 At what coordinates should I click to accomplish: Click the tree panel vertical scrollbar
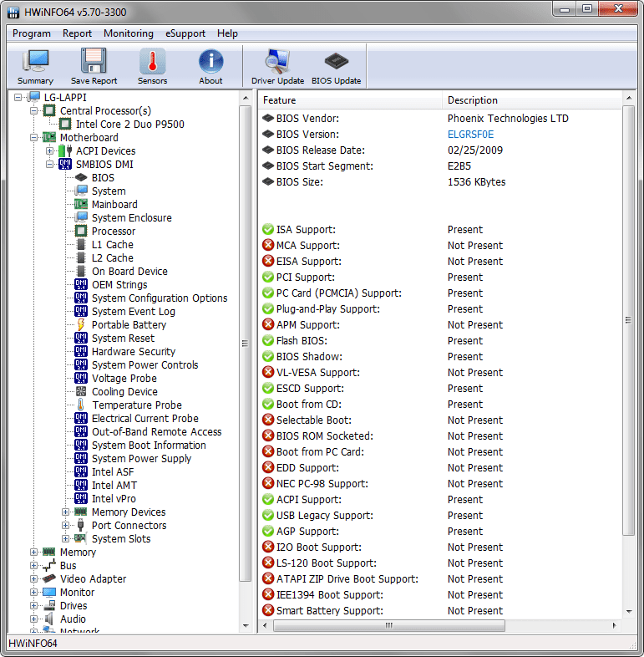pyautogui.click(x=246, y=344)
